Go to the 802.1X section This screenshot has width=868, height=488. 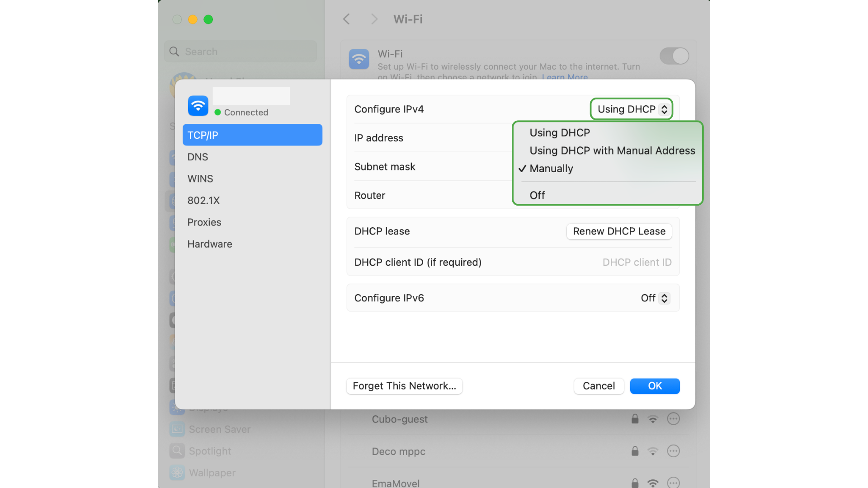(252, 200)
